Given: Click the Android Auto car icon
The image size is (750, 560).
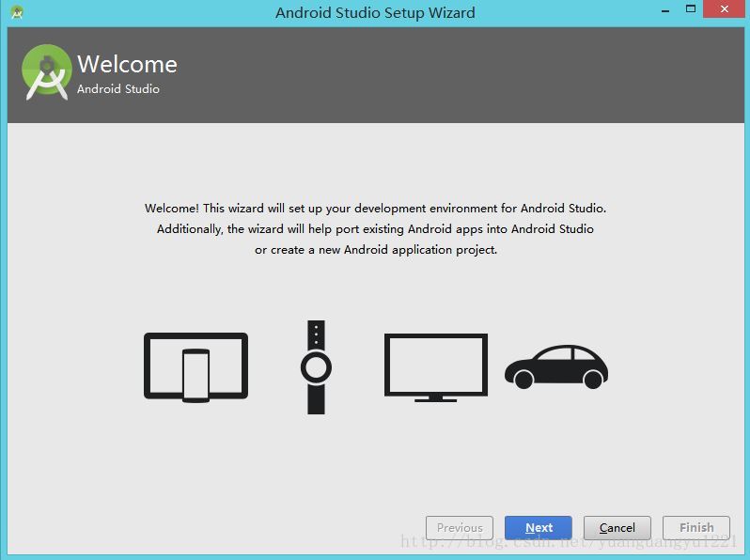Looking at the screenshot, I should click(x=556, y=366).
